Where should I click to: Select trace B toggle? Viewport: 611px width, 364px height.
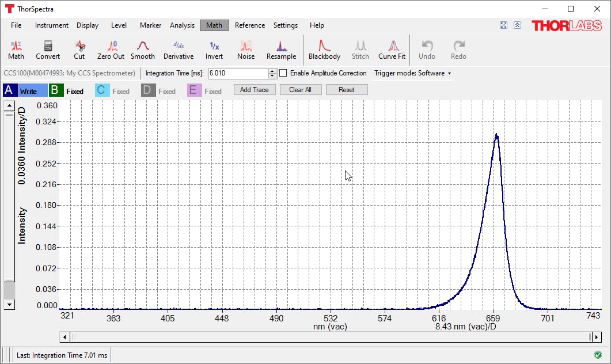click(55, 90)
